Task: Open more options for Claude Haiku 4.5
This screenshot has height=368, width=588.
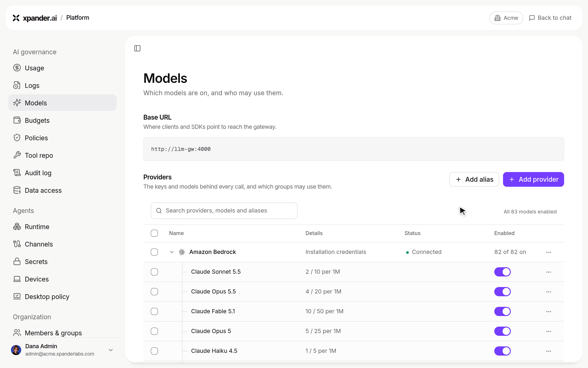Action: point(549,351)
